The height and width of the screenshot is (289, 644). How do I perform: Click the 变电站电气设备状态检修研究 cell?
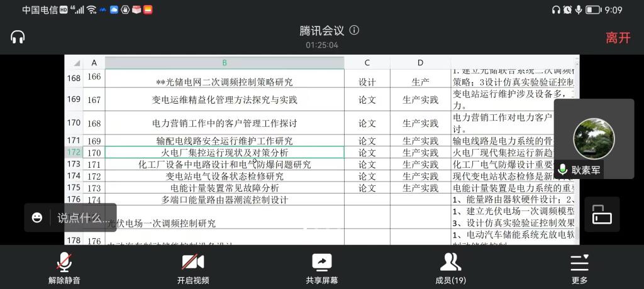pyautogui.click(x=225, y=177)
